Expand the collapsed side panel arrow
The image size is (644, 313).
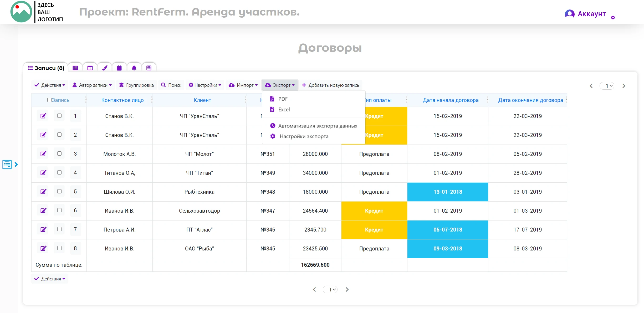pyautogui.click(x=17, y=164)
